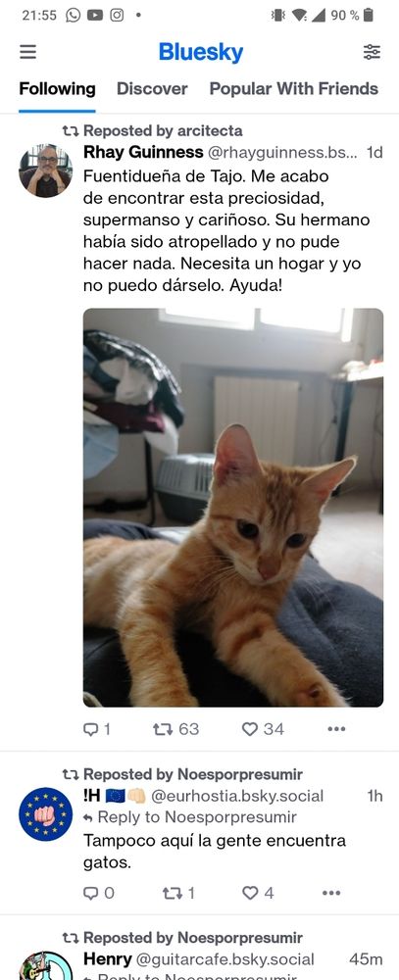Tap reply icon on Rhay Guinness post
399x980 pixels.
tap(96, 729)
